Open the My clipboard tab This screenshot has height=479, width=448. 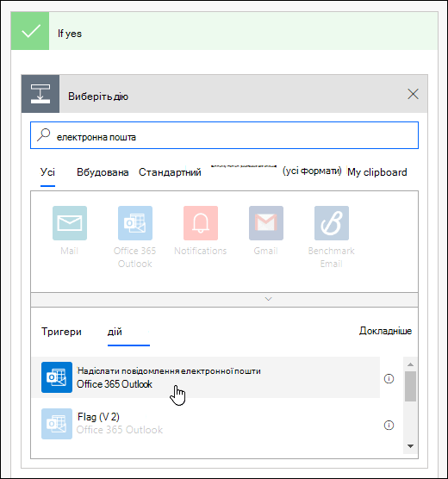click(x=377, y=172)
